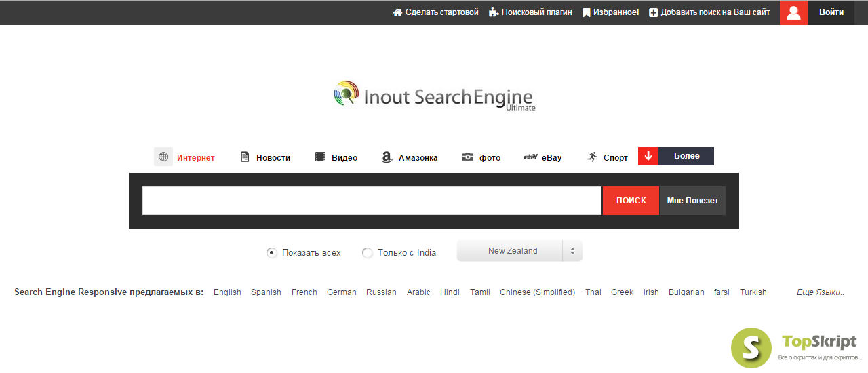Choose Thai language link
Screen dimensions: 868x373
pyautogui.click(x=593, y=292)
